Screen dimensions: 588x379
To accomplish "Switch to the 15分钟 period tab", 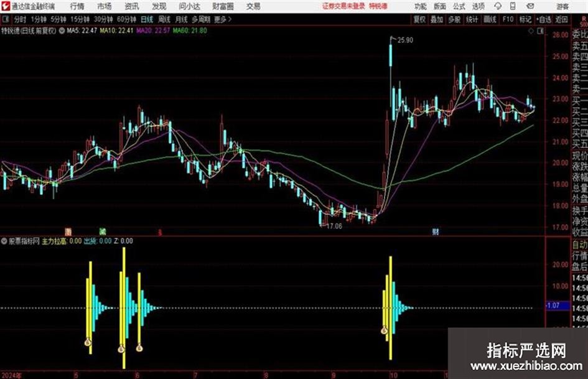I will click(80, 19).
